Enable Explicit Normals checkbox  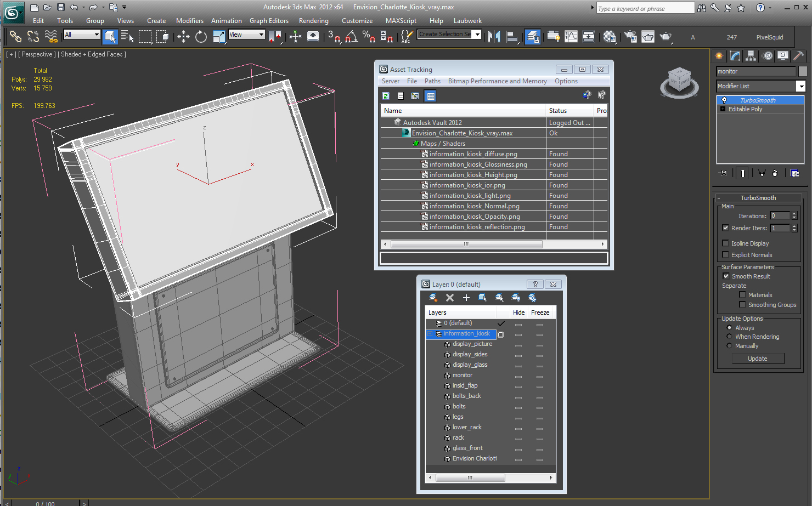(726, 255)
